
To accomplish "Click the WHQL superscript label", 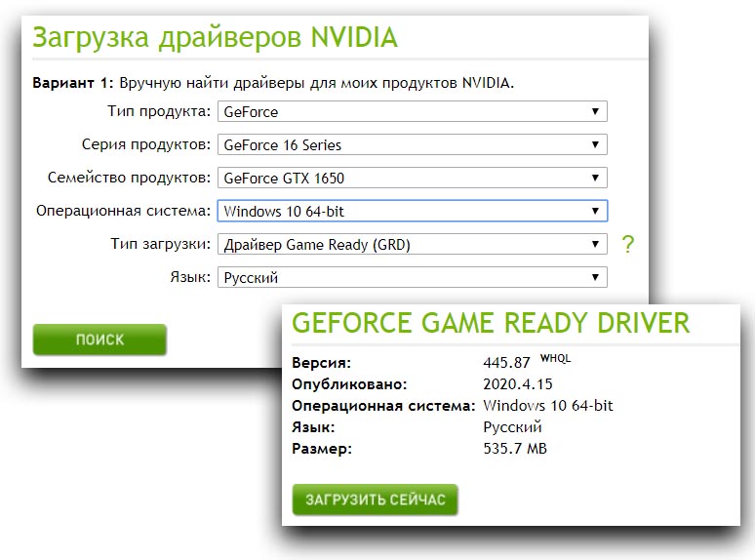I will tap(555, 358).
